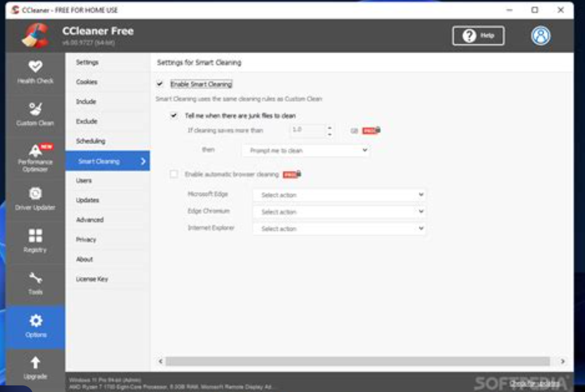Viewport: 585px width, 392px height.
Task: Select the Smart Cleaning menu item
Action: pos(108,161)
